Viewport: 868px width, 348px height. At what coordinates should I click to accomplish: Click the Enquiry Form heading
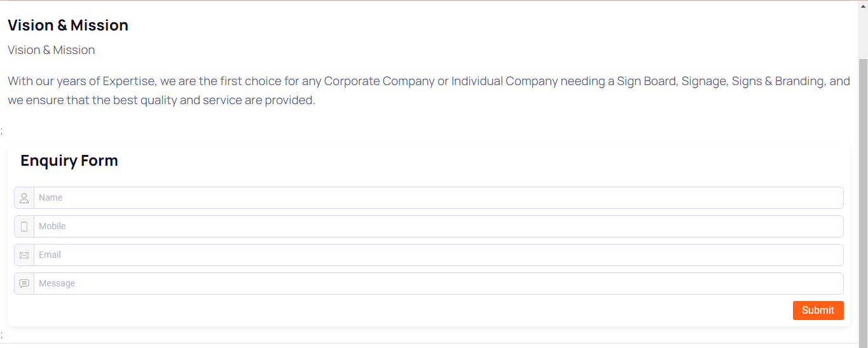[69, 161]
